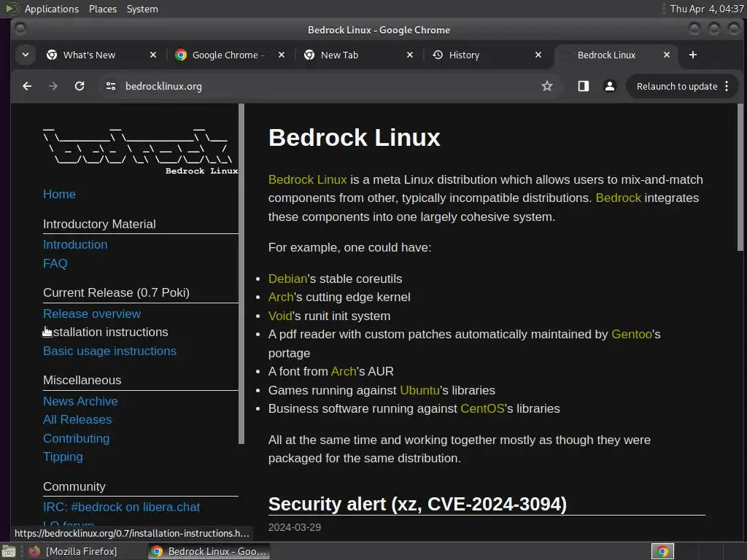
Task: Click the Arch link for cutting edge kernel
Action: point(281,297)
